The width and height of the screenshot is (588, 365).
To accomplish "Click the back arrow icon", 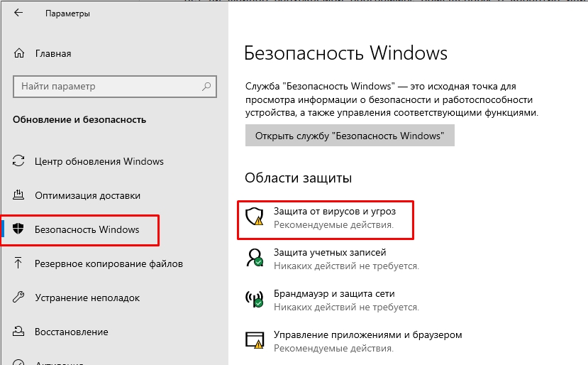I will (18, 13).
